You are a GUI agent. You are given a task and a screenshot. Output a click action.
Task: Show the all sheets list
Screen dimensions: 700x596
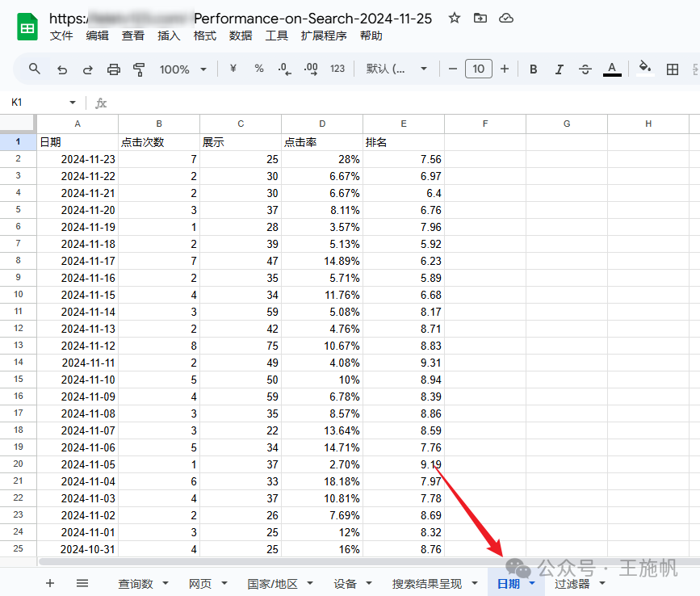tap(82, 583)
